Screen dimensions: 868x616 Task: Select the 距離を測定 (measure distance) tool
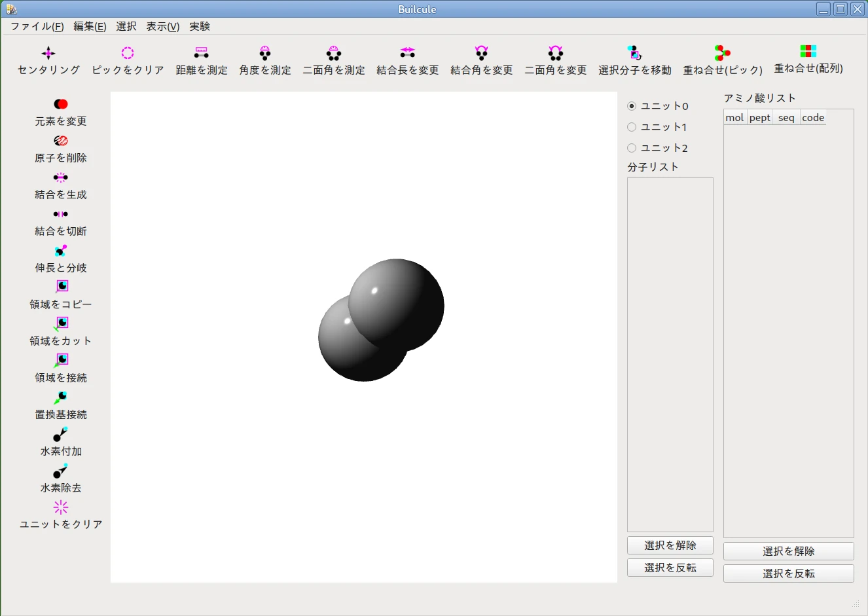pos(201,59)
